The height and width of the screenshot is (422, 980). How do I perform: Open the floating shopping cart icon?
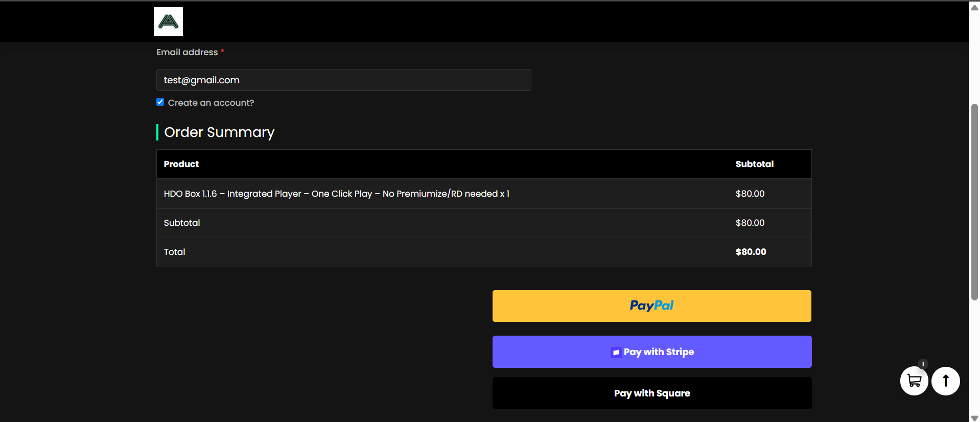[914, 381]
